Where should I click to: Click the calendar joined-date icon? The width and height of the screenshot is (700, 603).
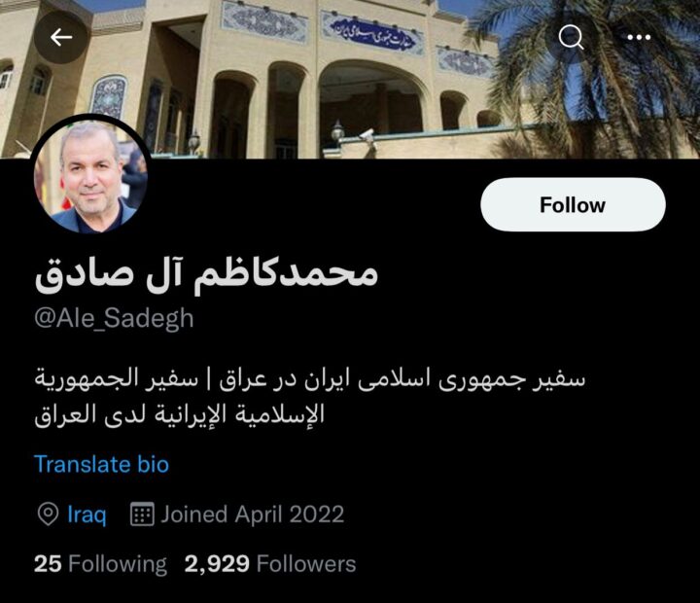pyautogui.click(x=142, y=514)
